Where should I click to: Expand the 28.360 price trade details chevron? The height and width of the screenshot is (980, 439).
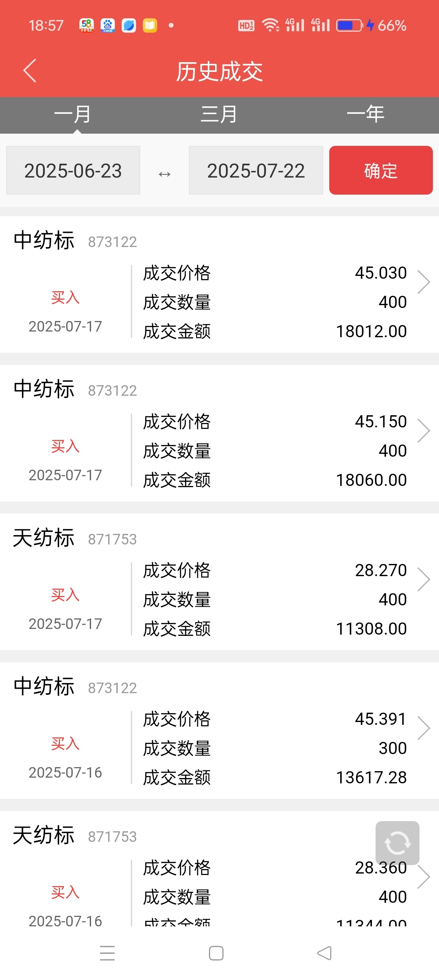click(424, 876)
